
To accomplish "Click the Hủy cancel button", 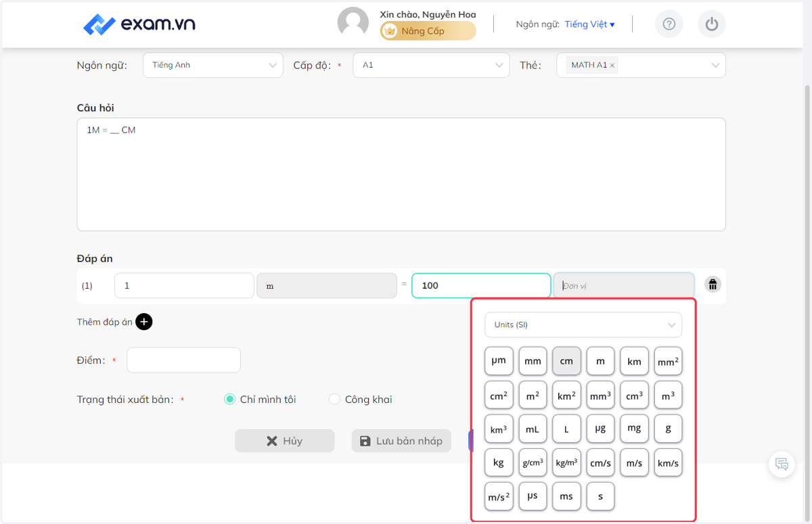I will [285, 441].
